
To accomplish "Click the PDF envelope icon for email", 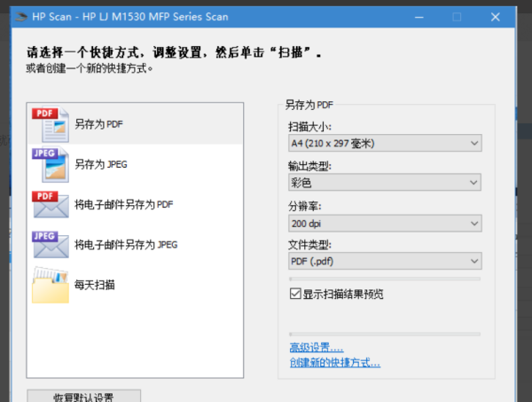I will pos(50,205).
